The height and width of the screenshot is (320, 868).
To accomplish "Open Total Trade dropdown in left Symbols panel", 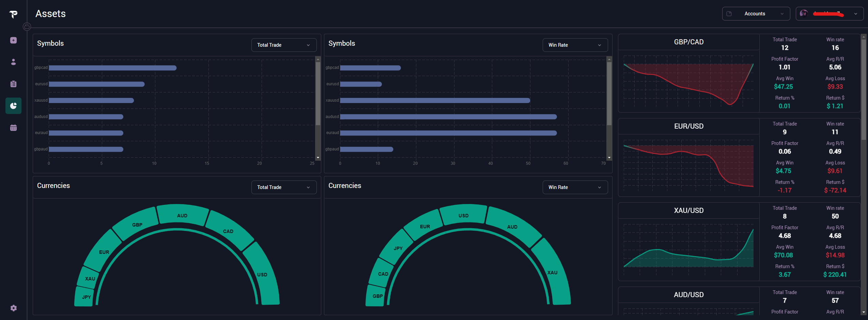I will (x=284, y=45).
